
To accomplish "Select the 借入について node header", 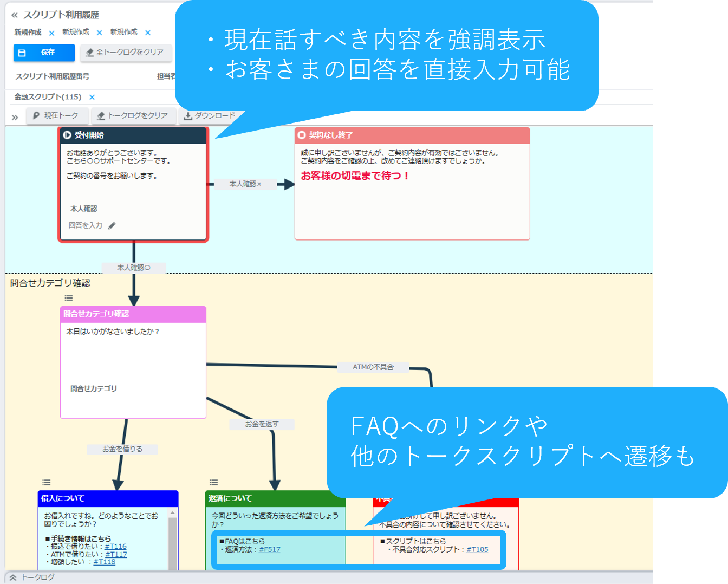I will click(x=108, y=498).
